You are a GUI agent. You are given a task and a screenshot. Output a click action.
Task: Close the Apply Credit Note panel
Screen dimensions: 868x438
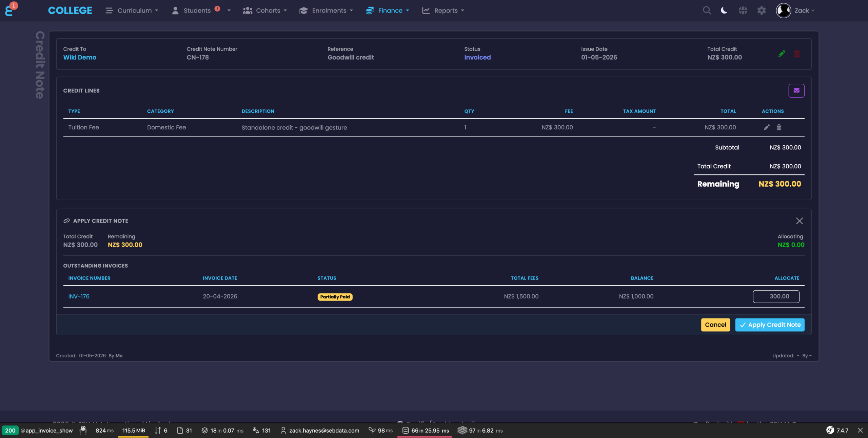click(800, 221)
